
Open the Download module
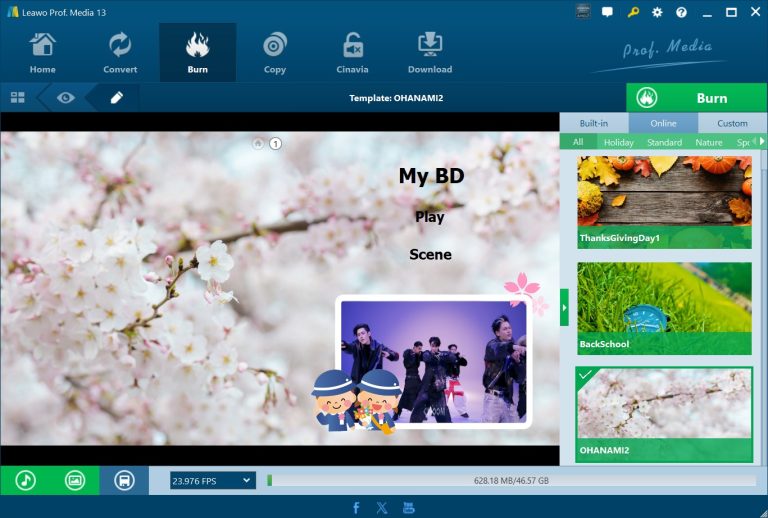pyautogui.click(x=430, y=53)
